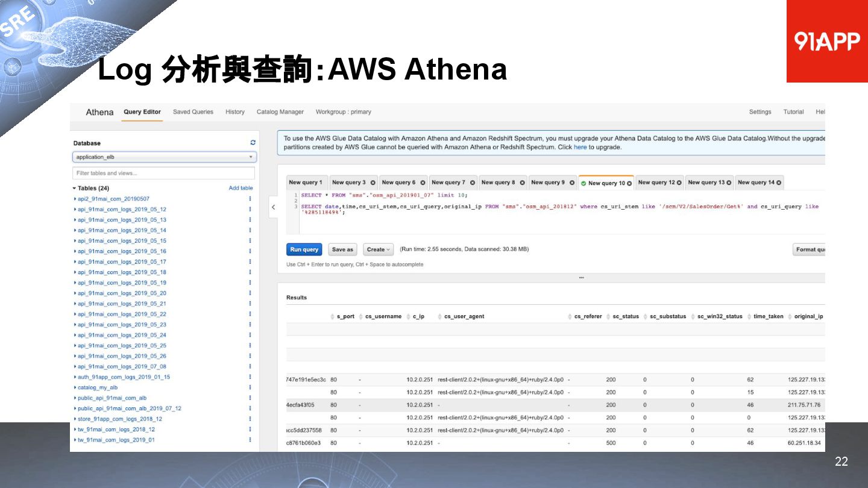Image resolution: width=868 pixels, height=488 pixels.
Task: Refresh the database list icon
Action: click(x=253, y=143)
